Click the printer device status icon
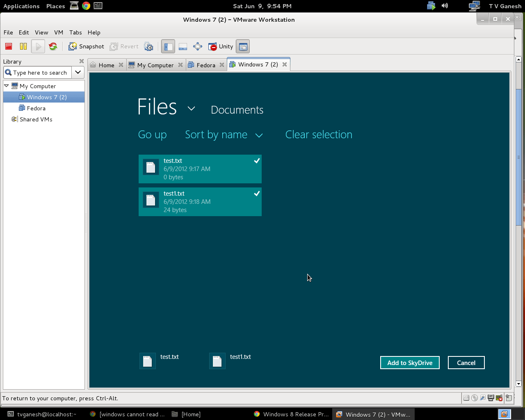The height and width of the screenshot is (420, 525). [491, 398]
